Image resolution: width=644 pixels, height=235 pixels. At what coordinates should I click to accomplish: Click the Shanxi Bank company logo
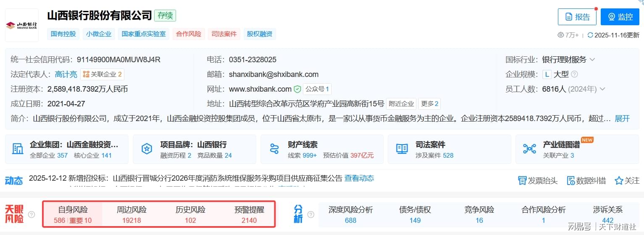tap(22, 25)
